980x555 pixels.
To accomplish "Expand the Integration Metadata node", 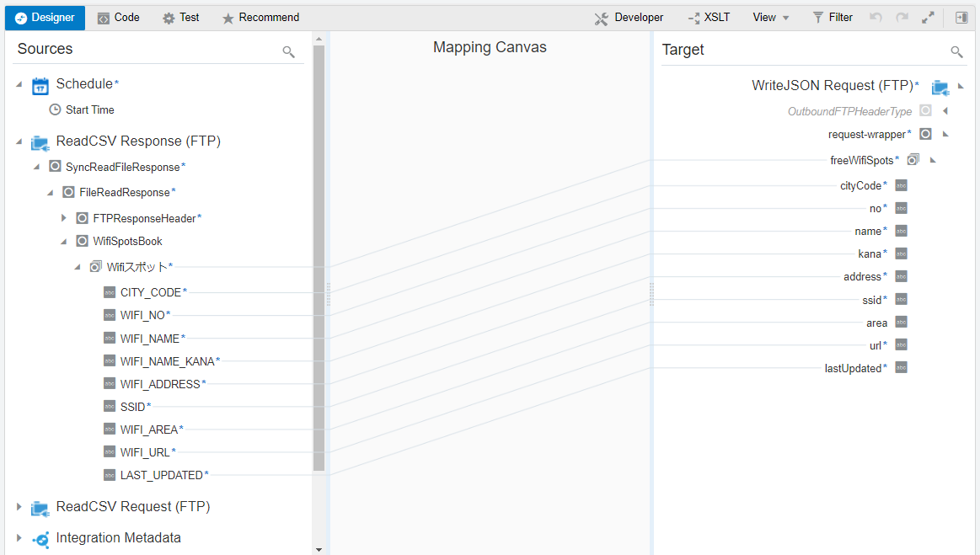I will pos(19,538).
